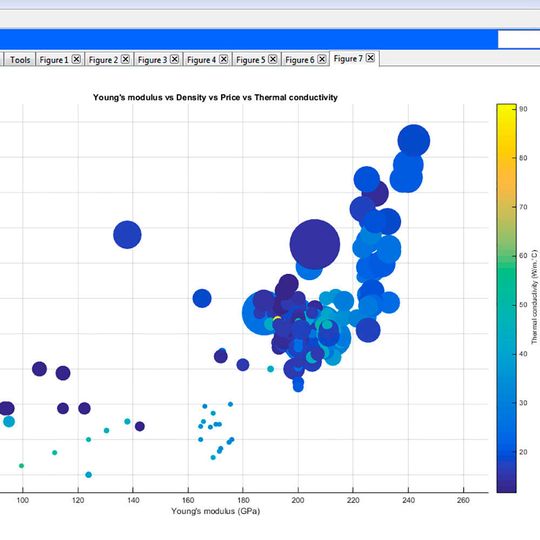This screenshot has width=540, height=540.
Task: Click the colorbar tick label 90
Action: coord(523,109)
